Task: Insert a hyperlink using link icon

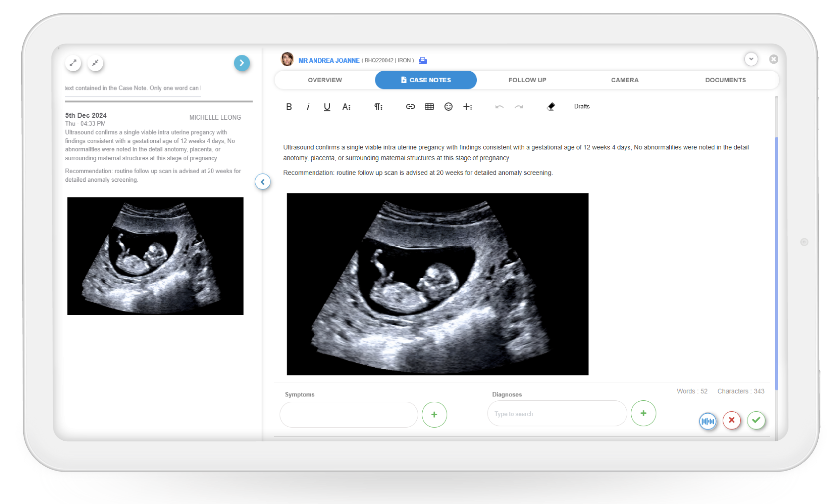Action: click(410, 107)
